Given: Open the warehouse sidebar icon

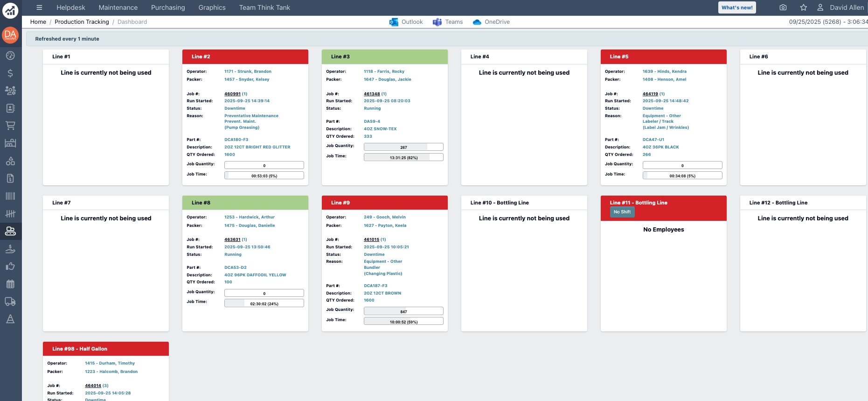Looking at the screenshot, I should 10,143.
